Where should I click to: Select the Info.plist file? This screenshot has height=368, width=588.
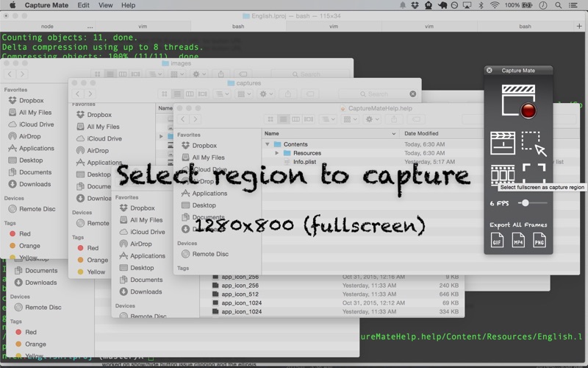(304, 162)
